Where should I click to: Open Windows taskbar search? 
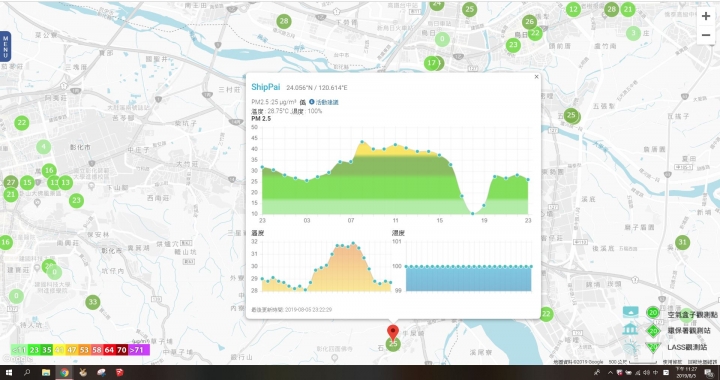coord(27,373)
